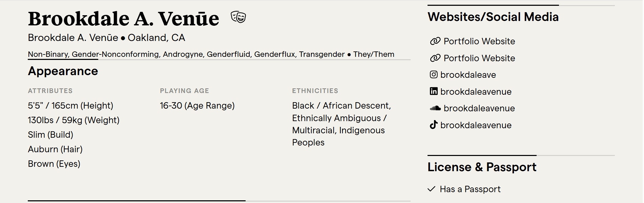644x203 pixels.
Task: Click the gender identity and pronouns line
Action: (x=211, y=54)
